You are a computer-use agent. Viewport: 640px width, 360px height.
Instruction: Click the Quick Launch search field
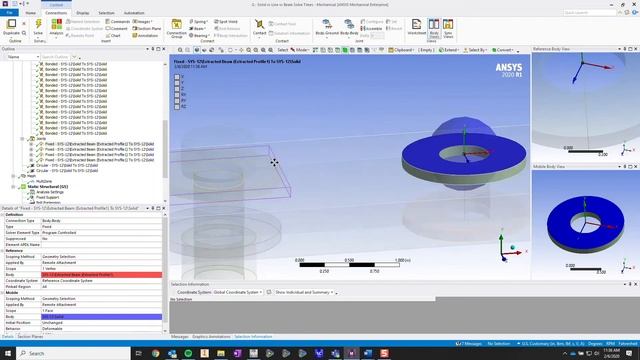pyautogui.click(x=590, y=13)
